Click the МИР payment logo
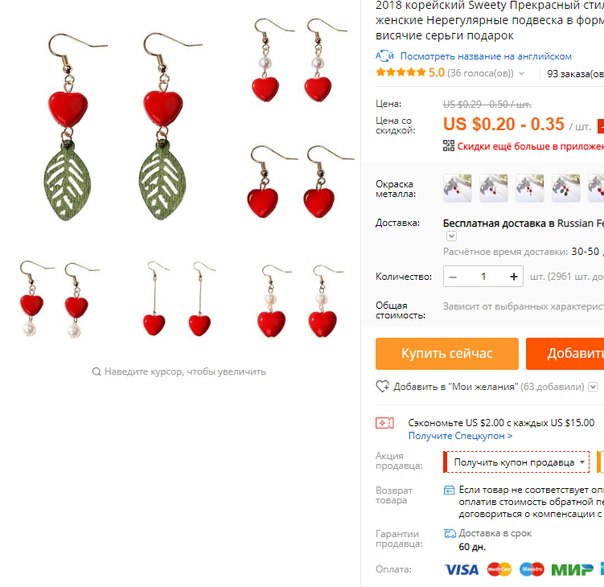 pyautogui.click(x=572, y=569)
